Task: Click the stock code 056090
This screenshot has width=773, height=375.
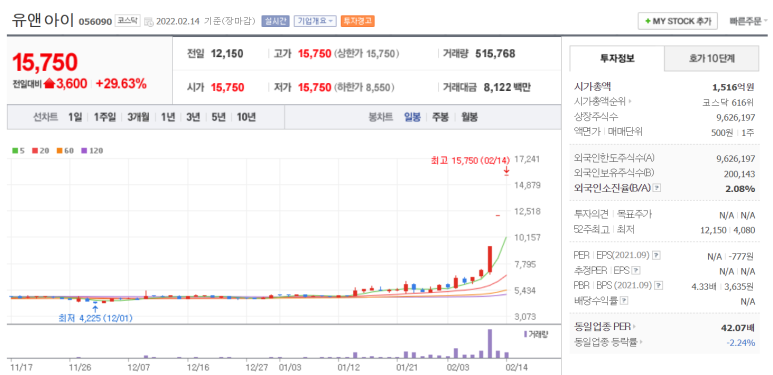Action: pyautogui.click(x=96, y=22)
